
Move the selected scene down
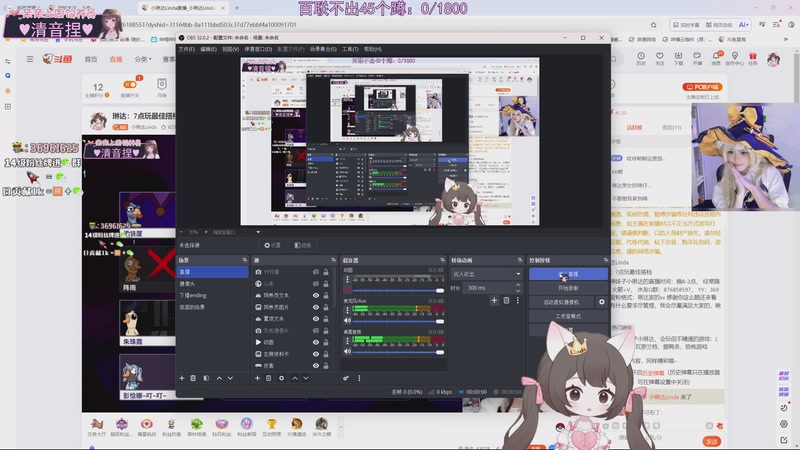tap(231, 378)
